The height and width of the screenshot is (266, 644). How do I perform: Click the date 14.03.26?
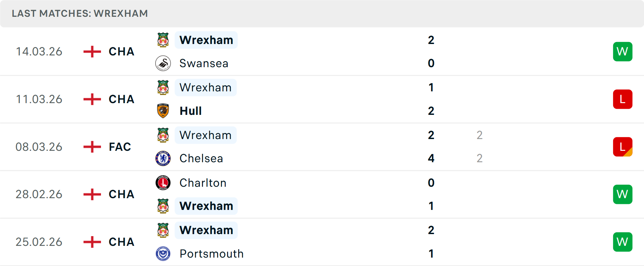[x=39, y=51]
